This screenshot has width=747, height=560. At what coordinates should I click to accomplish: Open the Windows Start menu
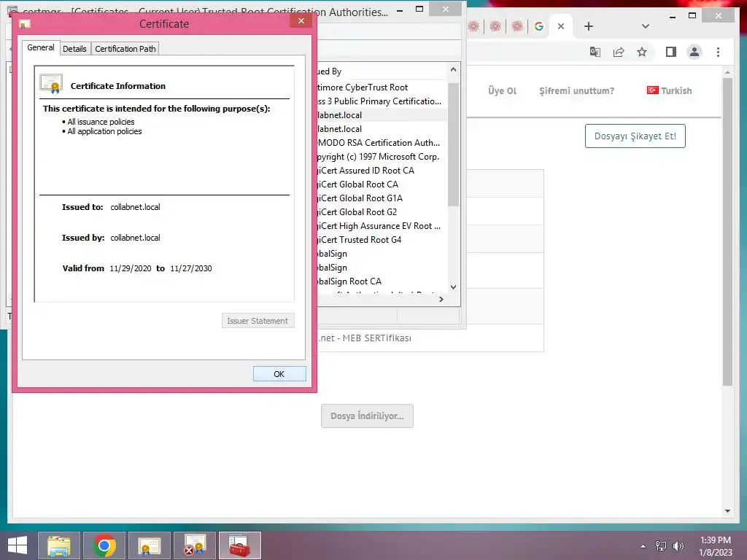tap(18, 545)
